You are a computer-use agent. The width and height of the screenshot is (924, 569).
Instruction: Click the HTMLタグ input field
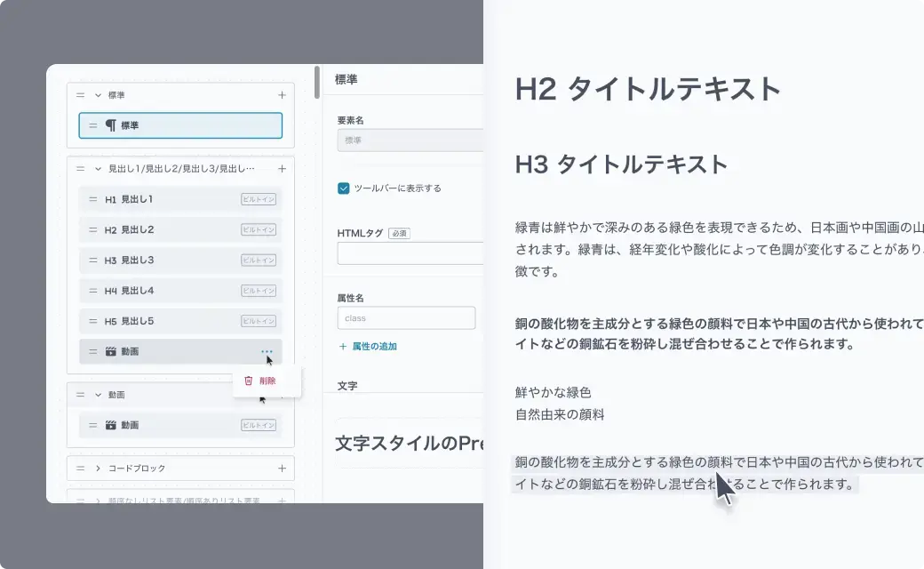410,253
